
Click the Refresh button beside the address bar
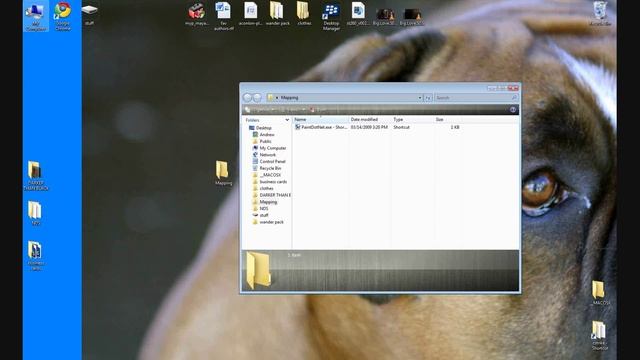428,98
